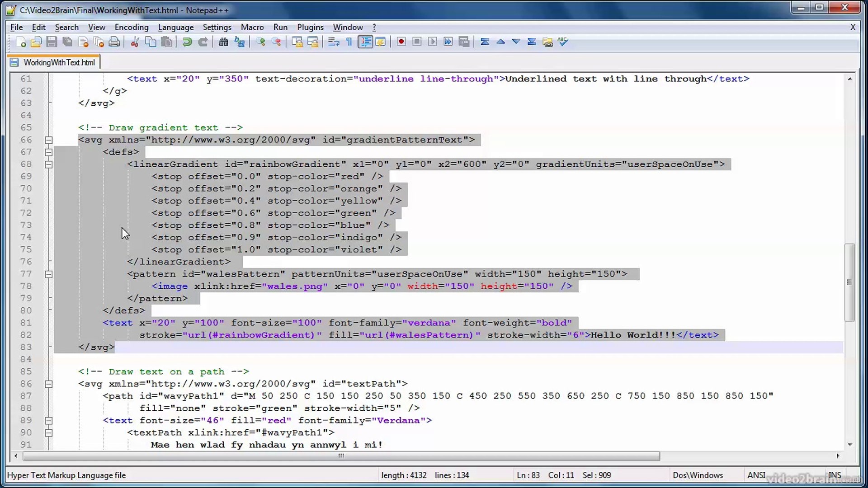The height and width of the screenshot is (488, 868).
Task: Collapse the pattern block at line 77
Action: click(49, 274)
